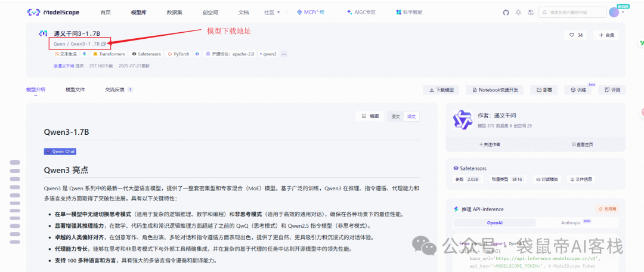Image resolution: width=644 pixels, height=272 pixels.
Task: Click Notebook快速开发 button
Action: [x=494, y=90]
